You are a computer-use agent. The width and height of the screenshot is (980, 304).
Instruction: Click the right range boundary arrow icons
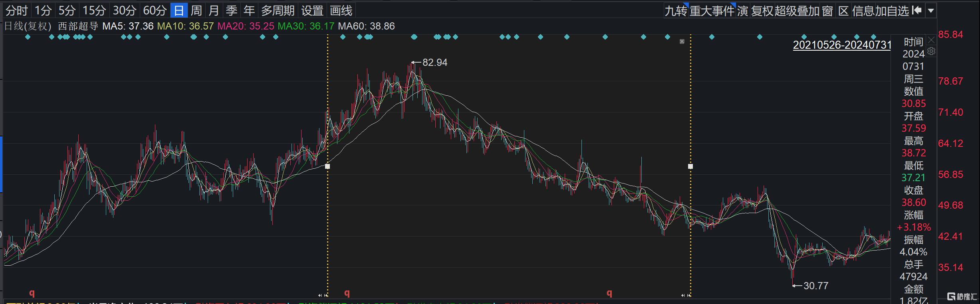(686, 296)
